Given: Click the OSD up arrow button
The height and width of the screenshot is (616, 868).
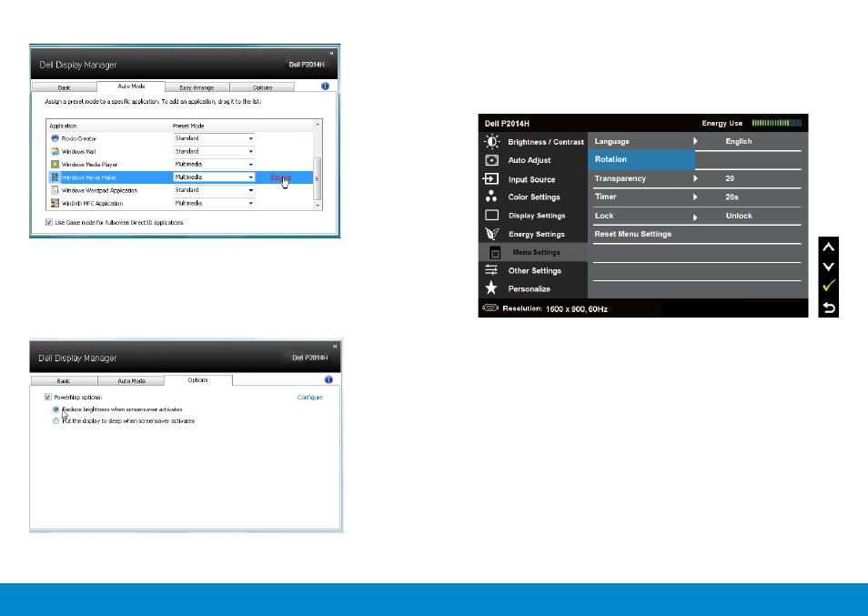Looking at the screenshot, I should [x=829, y=247].
